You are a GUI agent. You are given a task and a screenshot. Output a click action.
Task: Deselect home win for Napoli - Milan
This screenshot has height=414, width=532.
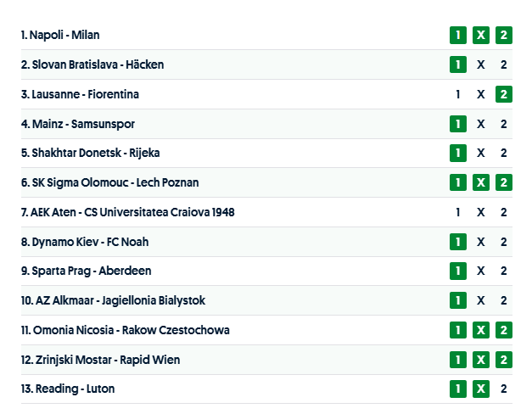click(458, 35)
